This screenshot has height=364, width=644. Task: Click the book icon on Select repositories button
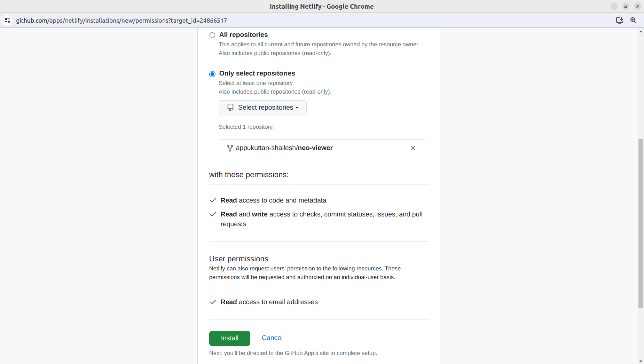(230, 108)
